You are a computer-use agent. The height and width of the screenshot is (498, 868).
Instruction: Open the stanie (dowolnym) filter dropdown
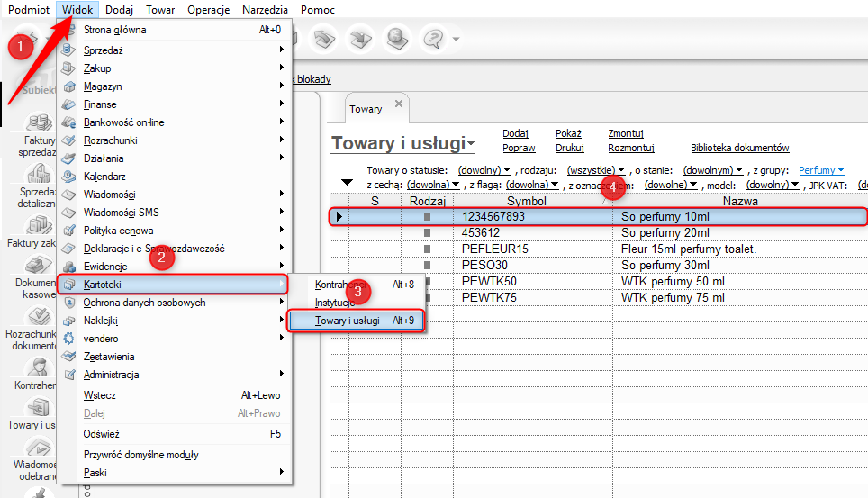[713, 170]
